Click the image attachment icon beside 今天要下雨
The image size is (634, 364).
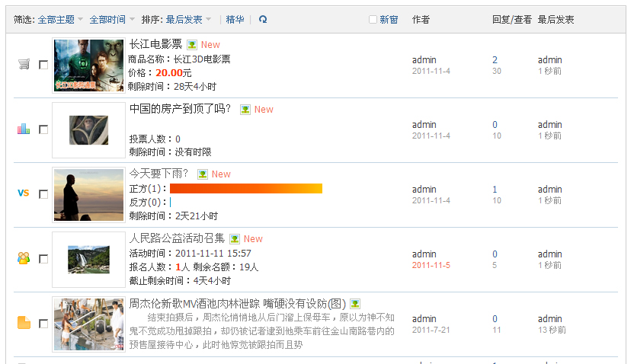[203, 174]
